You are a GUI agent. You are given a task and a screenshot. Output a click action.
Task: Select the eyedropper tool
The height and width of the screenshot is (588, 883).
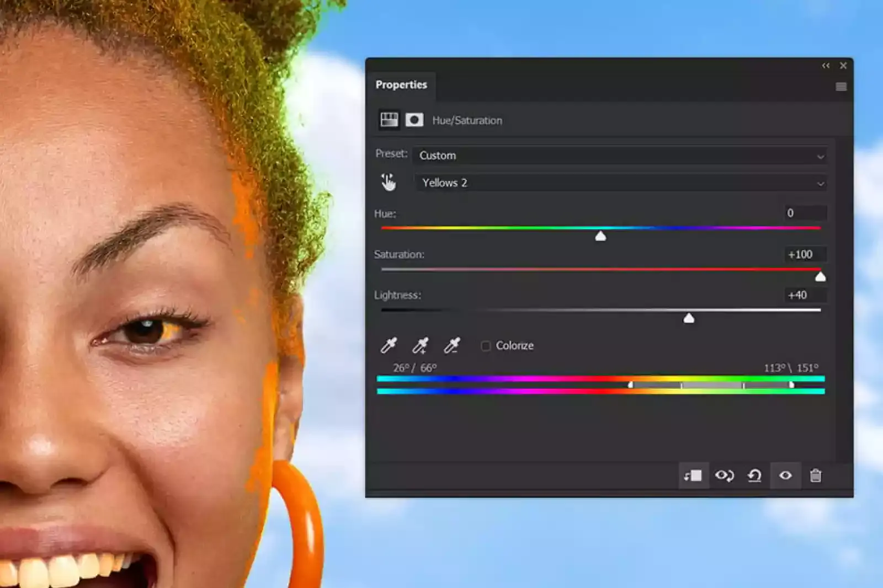tap(389, 345)
